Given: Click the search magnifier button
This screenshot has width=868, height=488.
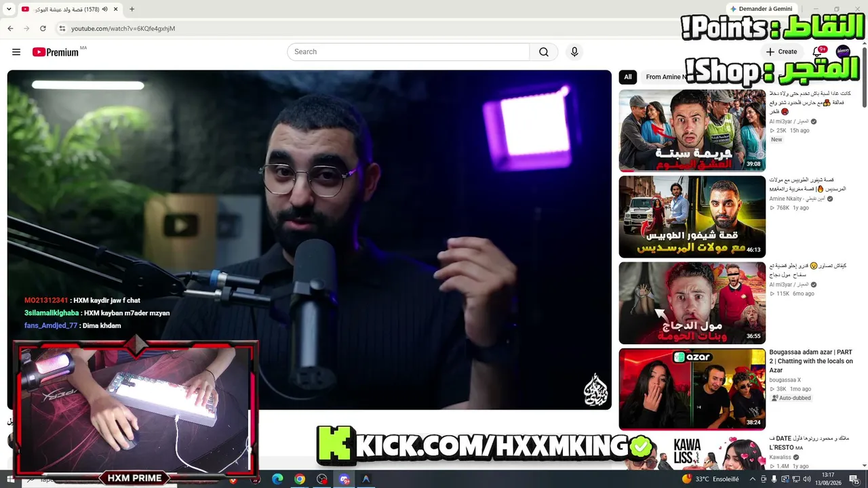Looking at the screenshot, I should tap(544, 52).
